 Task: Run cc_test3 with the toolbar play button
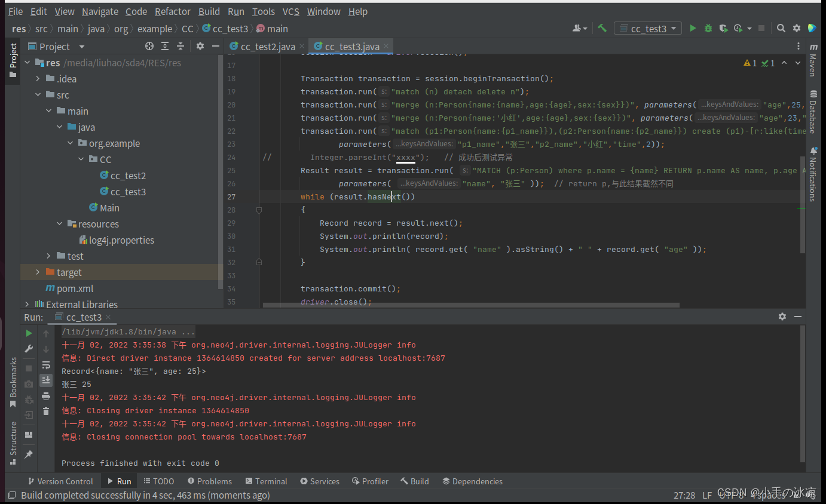(693, 28)
